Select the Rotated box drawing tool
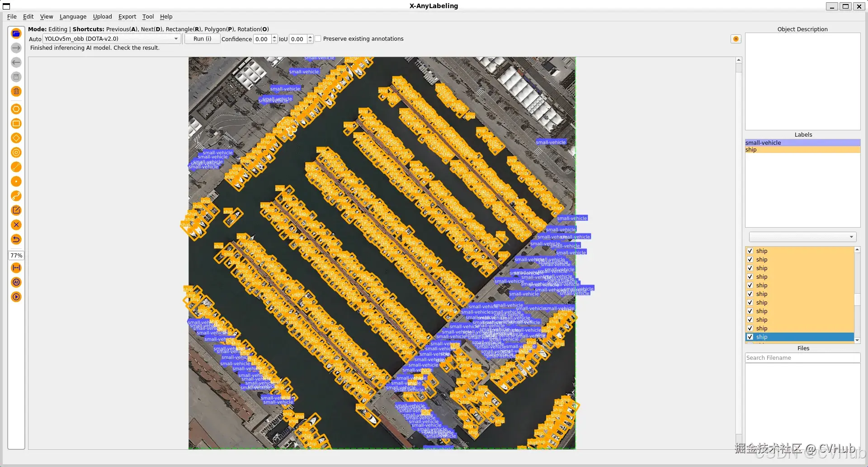Screen dimensions: 868x467 click(16, 138)
